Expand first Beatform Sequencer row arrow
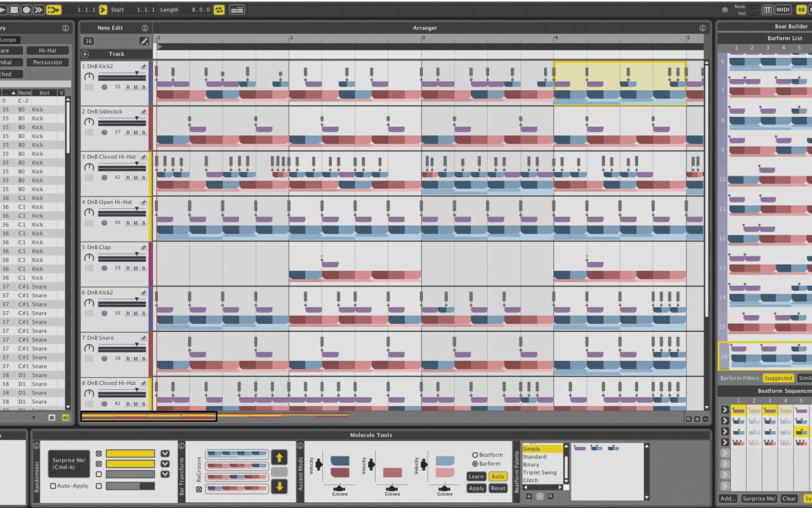 pos(725,410)
